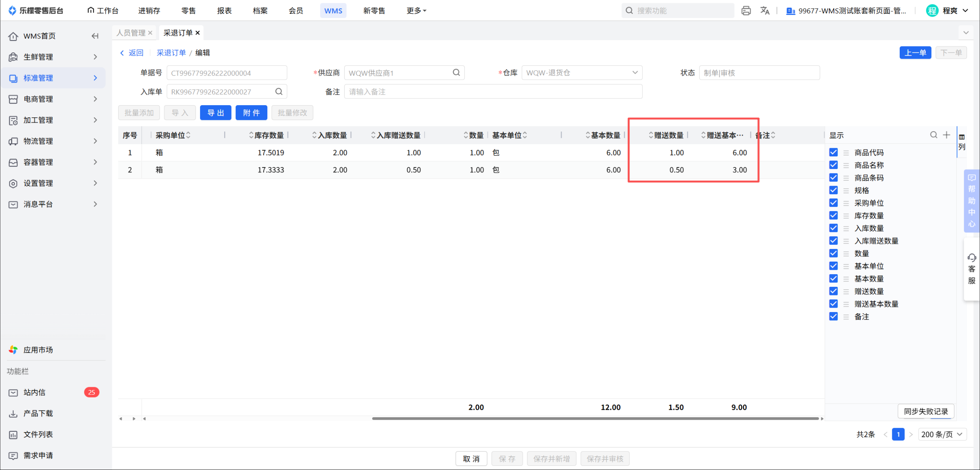This screenshot has width=980, height=470.
Task: Expand the 加工管理 sidebar menu
Action: tap(53, 120)
